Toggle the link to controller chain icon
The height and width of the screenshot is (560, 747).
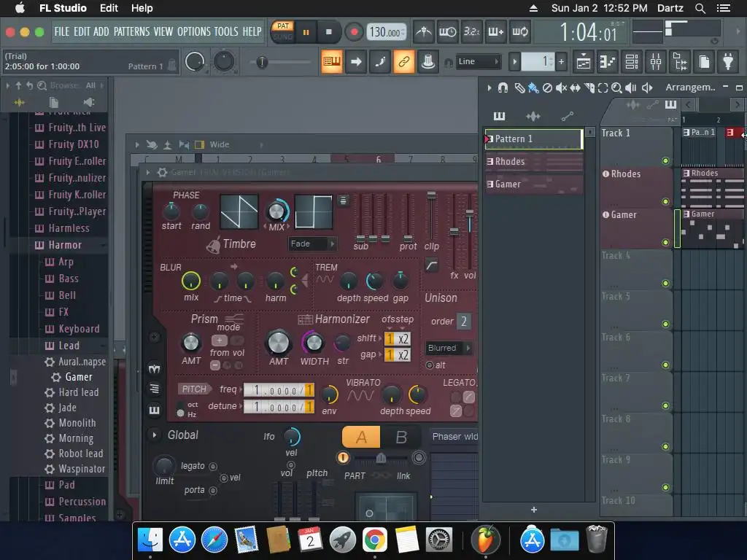click(x=403, y=61)
